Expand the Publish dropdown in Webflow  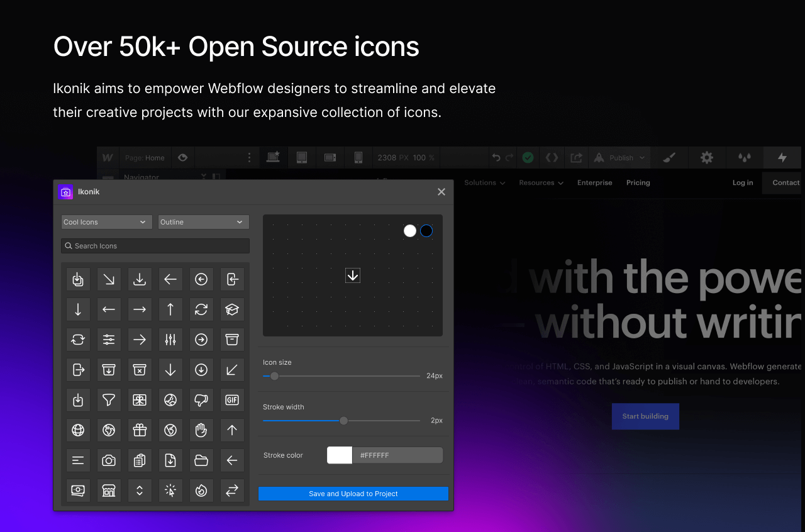(x=619, y=158)
